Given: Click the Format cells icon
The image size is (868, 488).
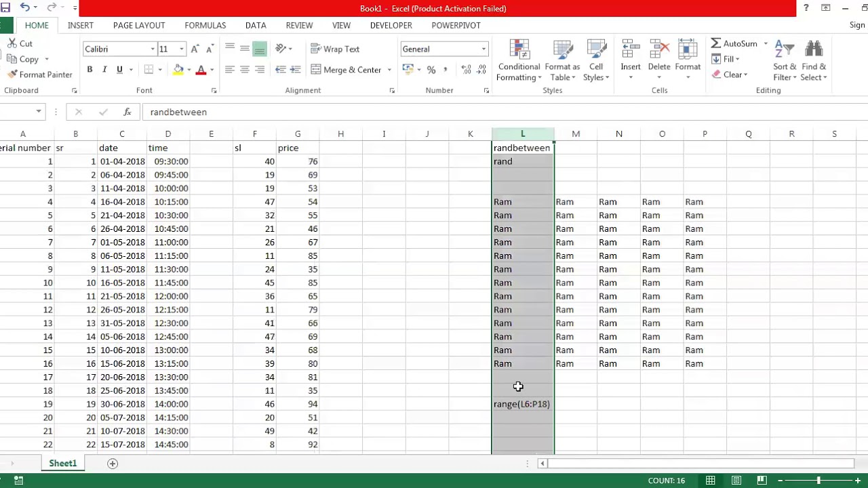Looking at the screenshot, I should tap(688, 50).
